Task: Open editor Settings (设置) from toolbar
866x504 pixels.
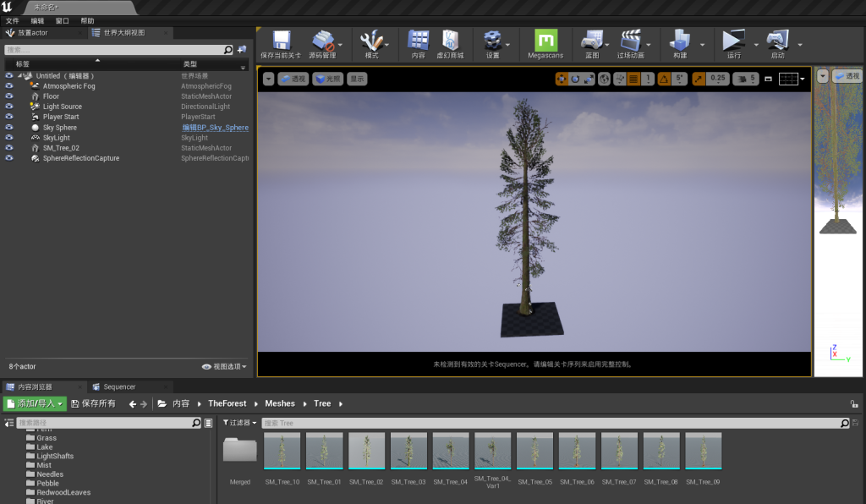Action: click(x=492, y=41)
